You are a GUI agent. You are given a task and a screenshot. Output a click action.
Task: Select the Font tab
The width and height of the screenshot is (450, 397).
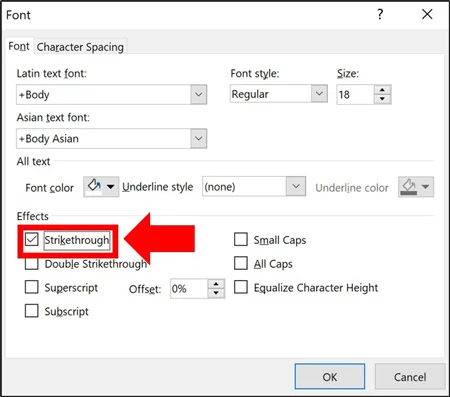tap(19, 46)
